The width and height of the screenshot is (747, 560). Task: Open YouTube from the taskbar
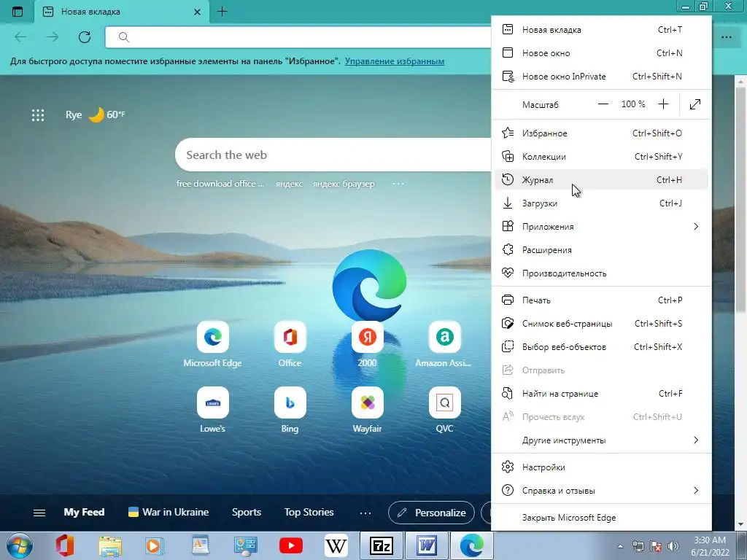coord(290,545)
